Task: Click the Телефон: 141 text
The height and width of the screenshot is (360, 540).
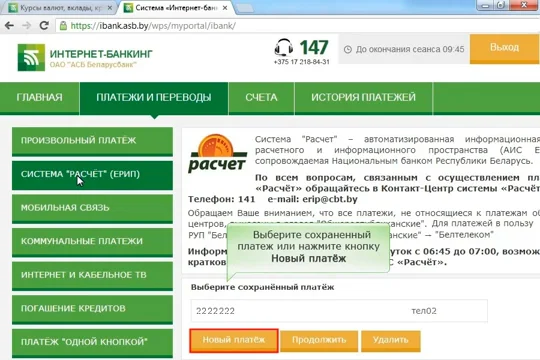Action: coord(221,199)
